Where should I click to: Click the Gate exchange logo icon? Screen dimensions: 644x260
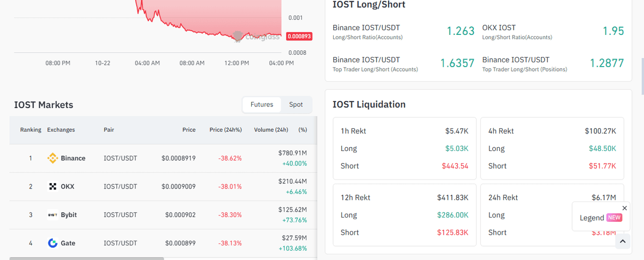coord(53,243)
